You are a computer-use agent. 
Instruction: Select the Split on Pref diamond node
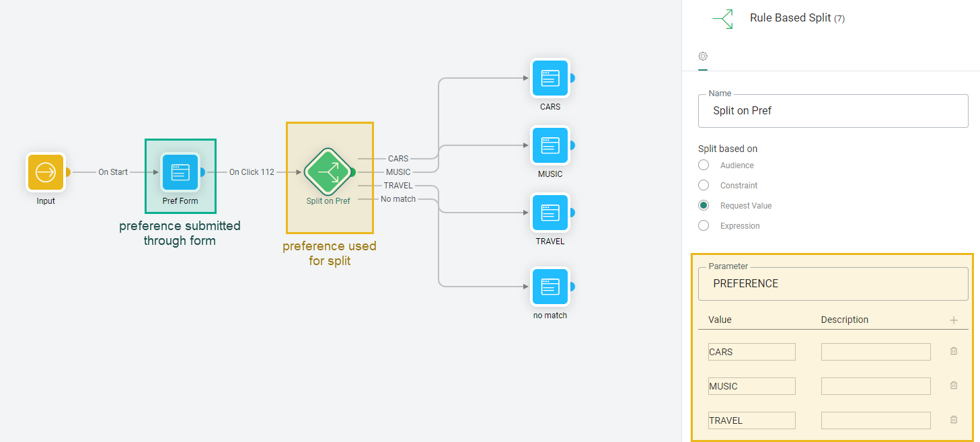point(328,172)
